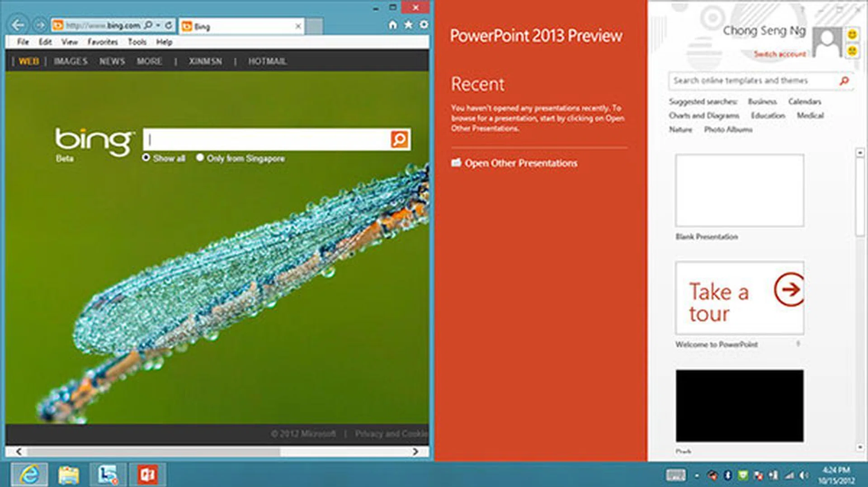Select "Only from Singapore" radio option
The width and height of the screenshot is (868, 487).
pos(200,158)
